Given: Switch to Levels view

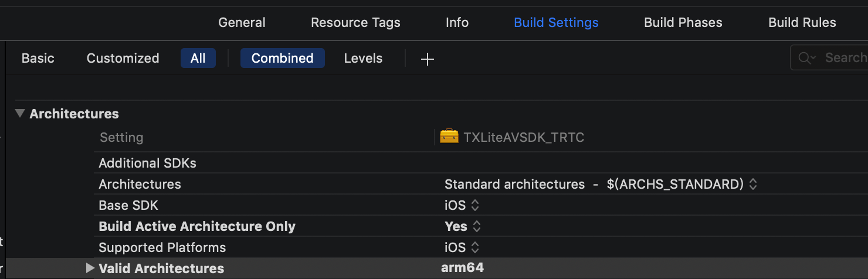Looking at the screenshot, I should pos(363,59).
